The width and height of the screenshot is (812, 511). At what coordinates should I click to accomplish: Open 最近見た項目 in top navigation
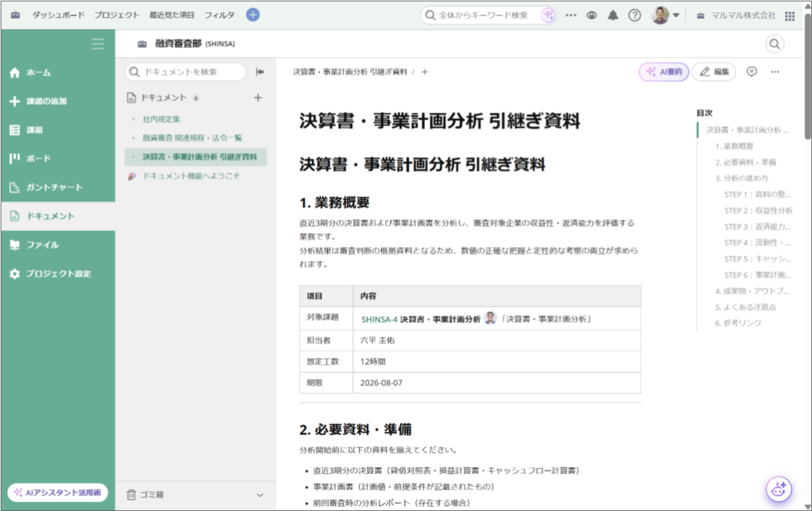coord(172,15)
